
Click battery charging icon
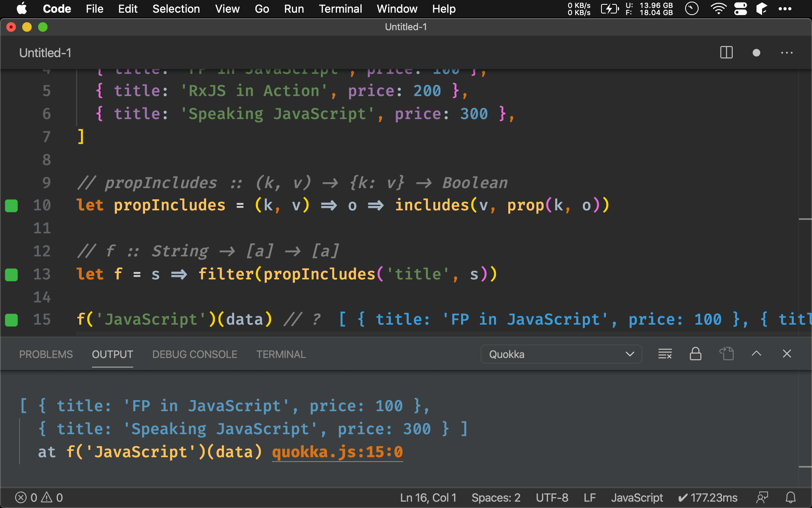tap(609, 9)
